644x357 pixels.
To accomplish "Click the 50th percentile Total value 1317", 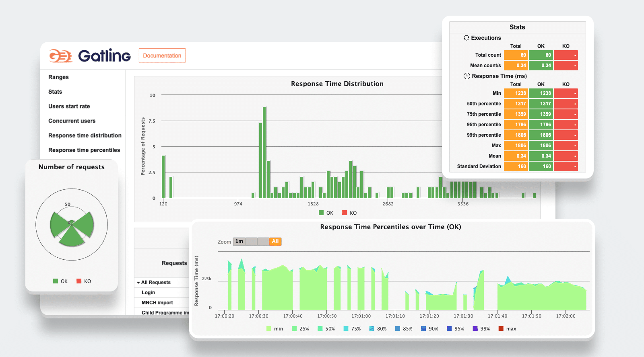I will click(516, 104).
